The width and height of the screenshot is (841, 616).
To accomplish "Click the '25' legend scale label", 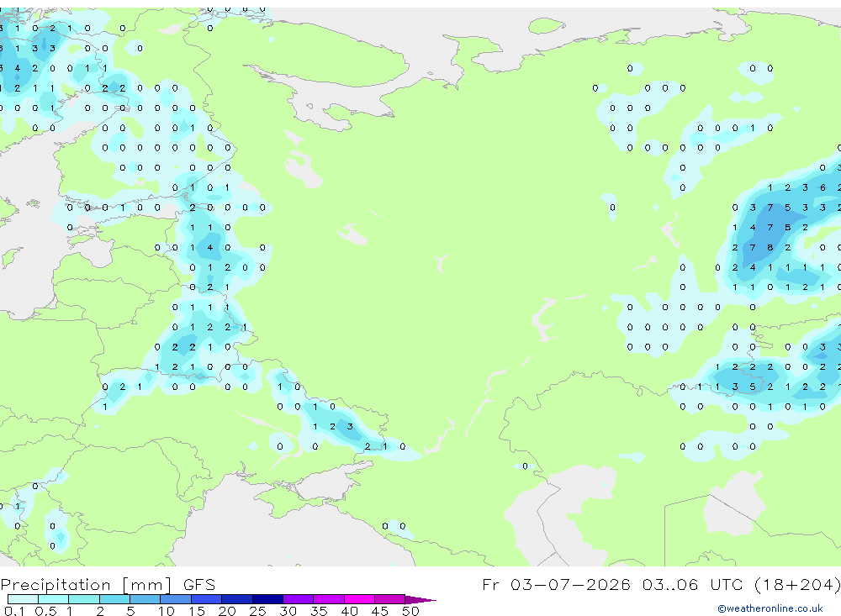I will coord(257,611).
